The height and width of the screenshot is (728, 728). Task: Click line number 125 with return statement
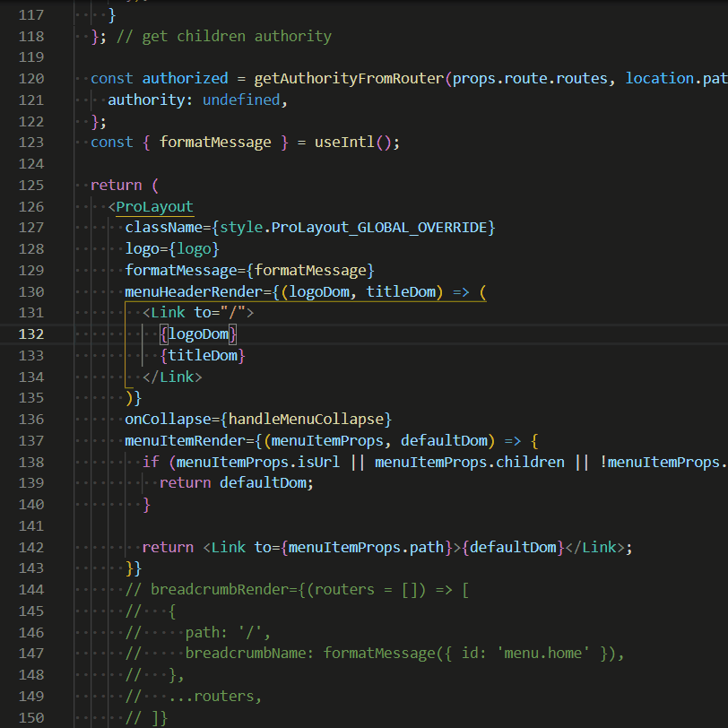(x=30, y=184)
